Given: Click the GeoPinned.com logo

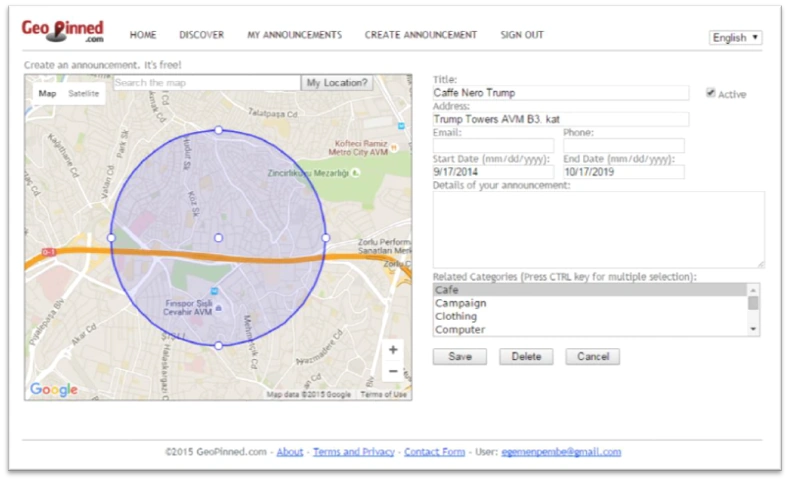Looking at the screenshot, I should (62, 31).
